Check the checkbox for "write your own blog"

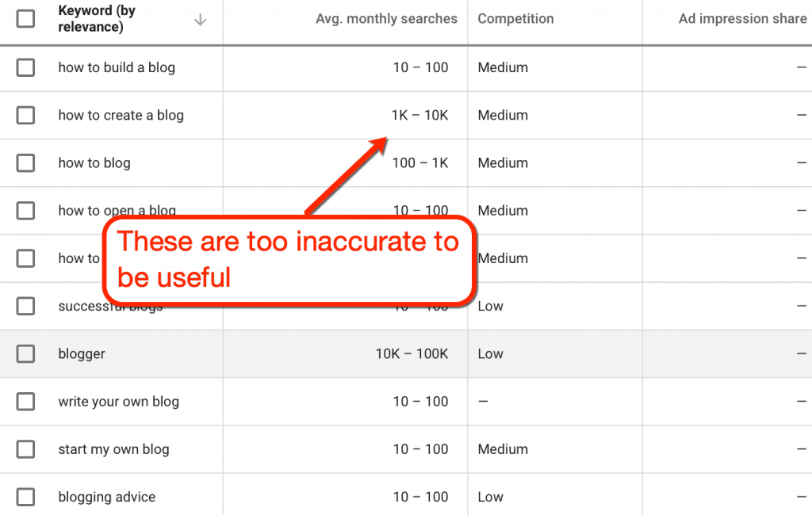[x=25, y=402]
